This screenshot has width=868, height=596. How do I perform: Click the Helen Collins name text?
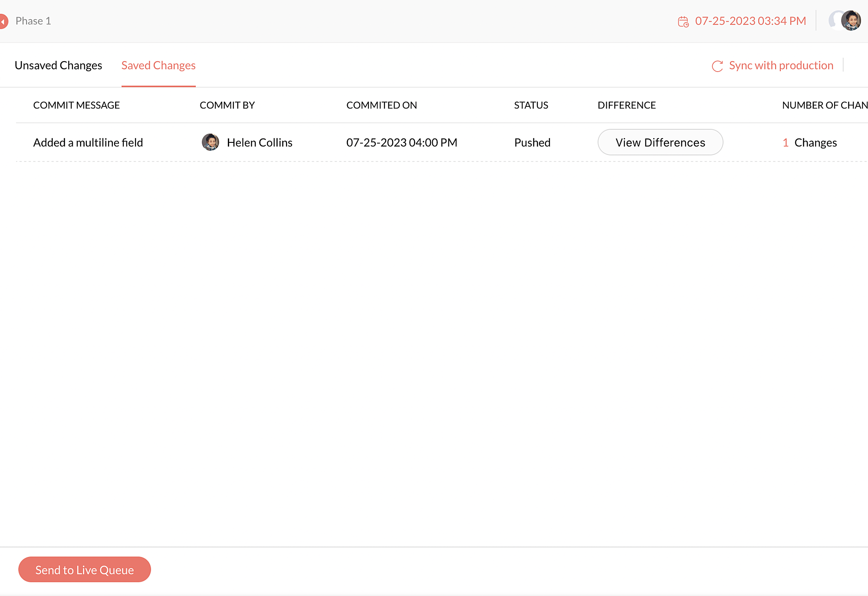(x=260, y=142)
